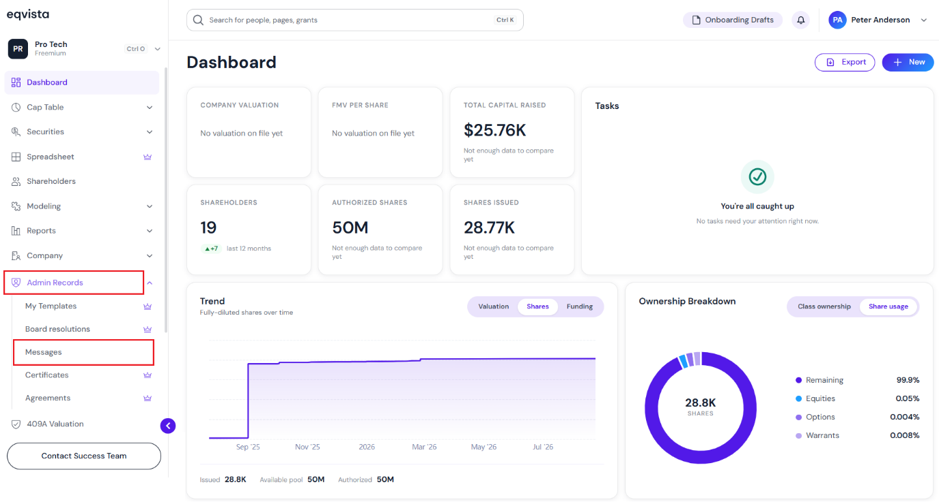Click the document icon in Onboarding Drafts

pos(696,20)
